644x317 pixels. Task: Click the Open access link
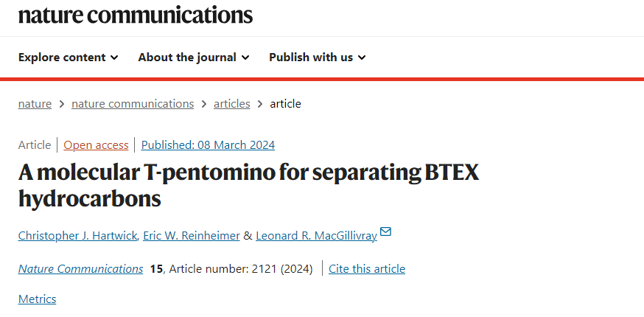click(x=96, y=145)
